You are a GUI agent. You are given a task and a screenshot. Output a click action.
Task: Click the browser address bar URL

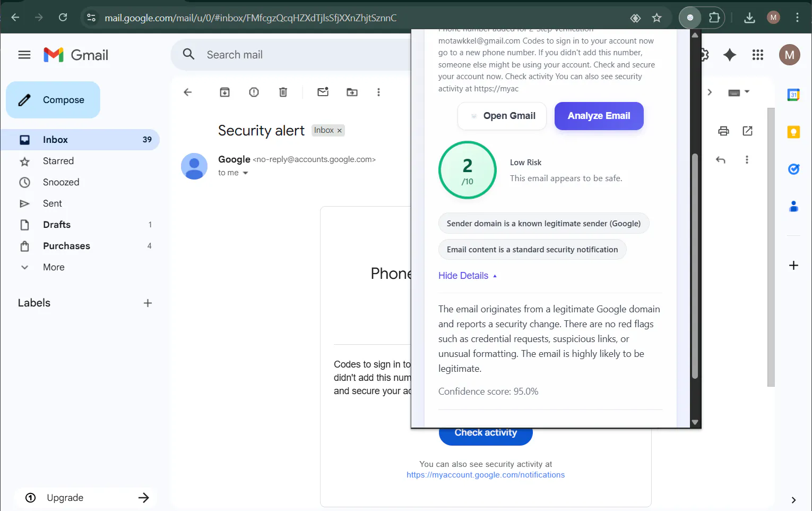click(x=250, y=18)
